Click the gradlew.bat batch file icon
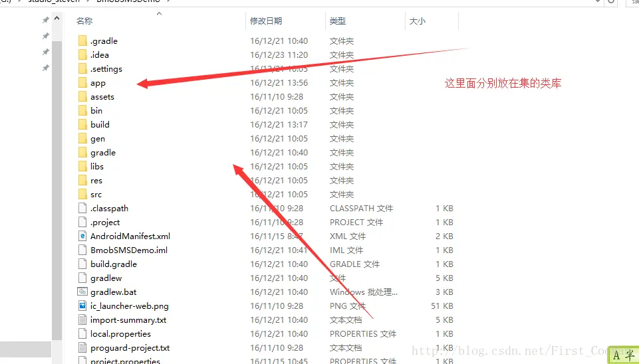The image size is (639, 364). tap(82, 292)
